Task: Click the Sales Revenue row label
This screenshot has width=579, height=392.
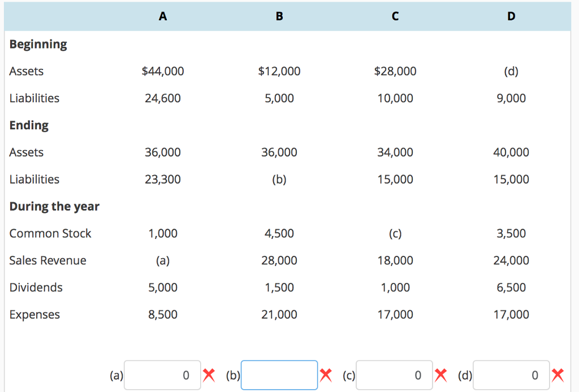Action: click(48, 260)
